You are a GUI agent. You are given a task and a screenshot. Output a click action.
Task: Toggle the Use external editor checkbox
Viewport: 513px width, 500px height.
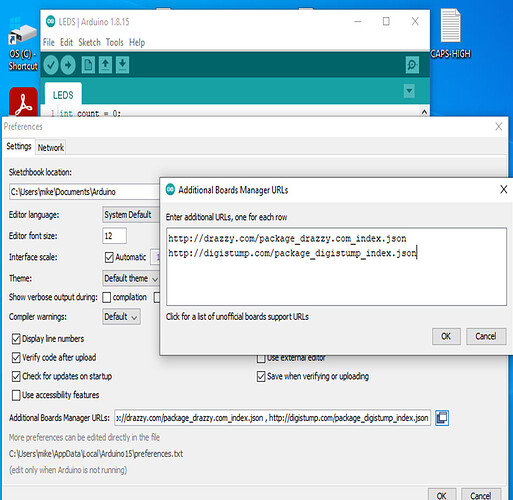(261, 358)
